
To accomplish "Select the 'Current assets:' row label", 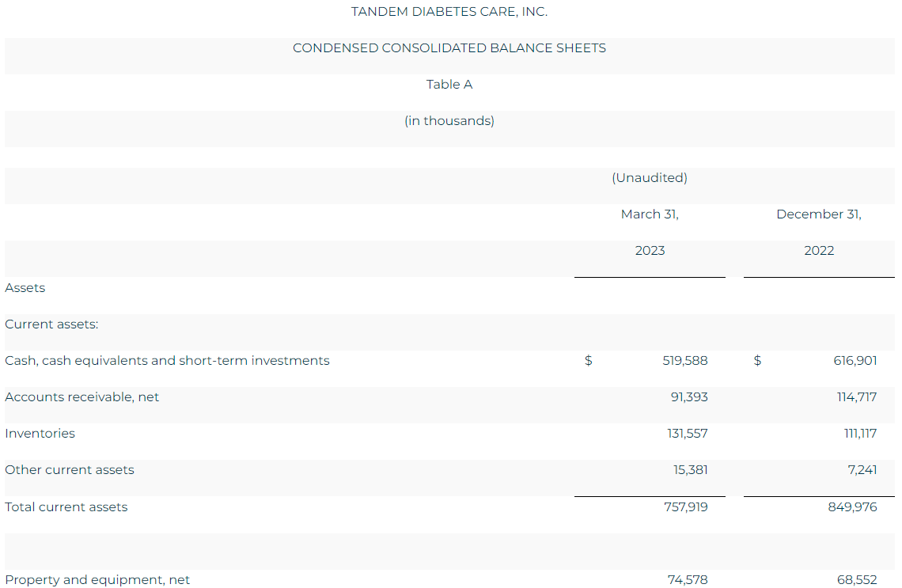I will click(51, 324).
